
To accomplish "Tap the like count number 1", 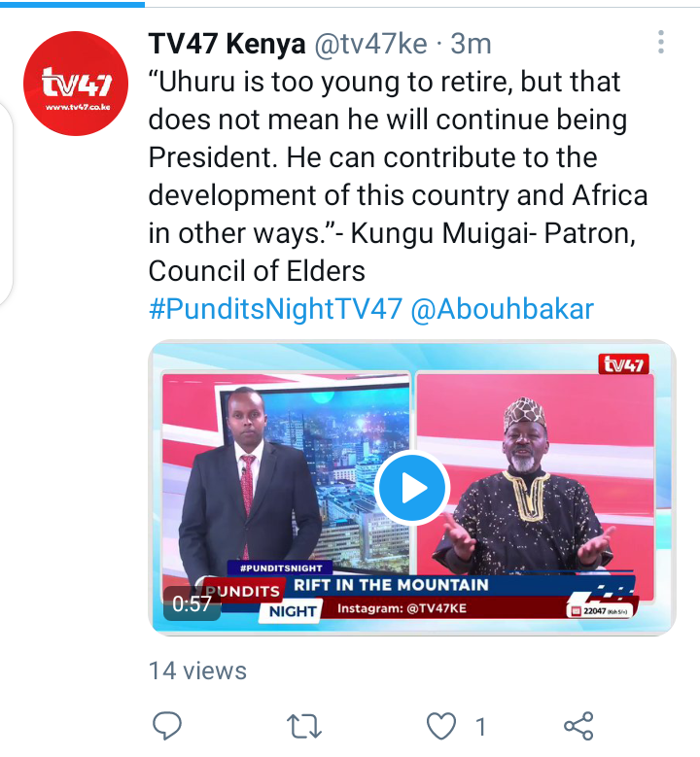I will (480, 727).
